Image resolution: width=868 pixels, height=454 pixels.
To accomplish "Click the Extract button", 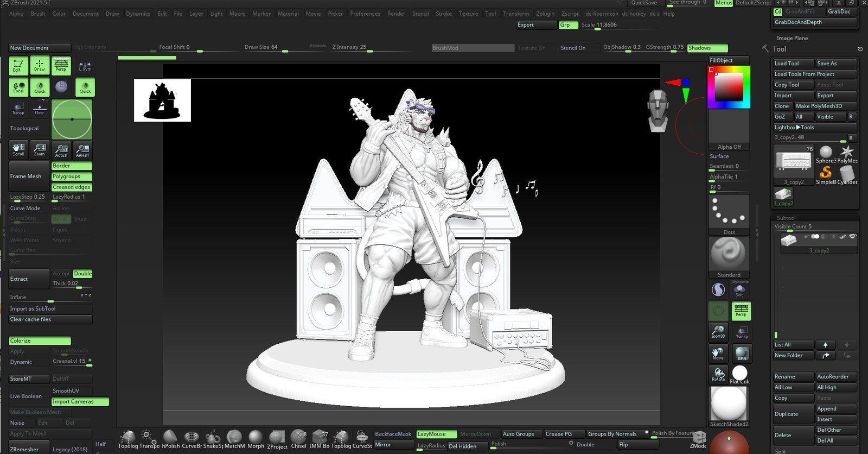I will (29, 279).
